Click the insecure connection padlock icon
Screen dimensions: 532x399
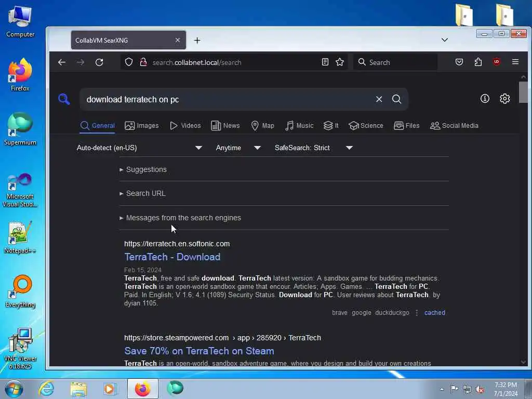click(143, 62)
